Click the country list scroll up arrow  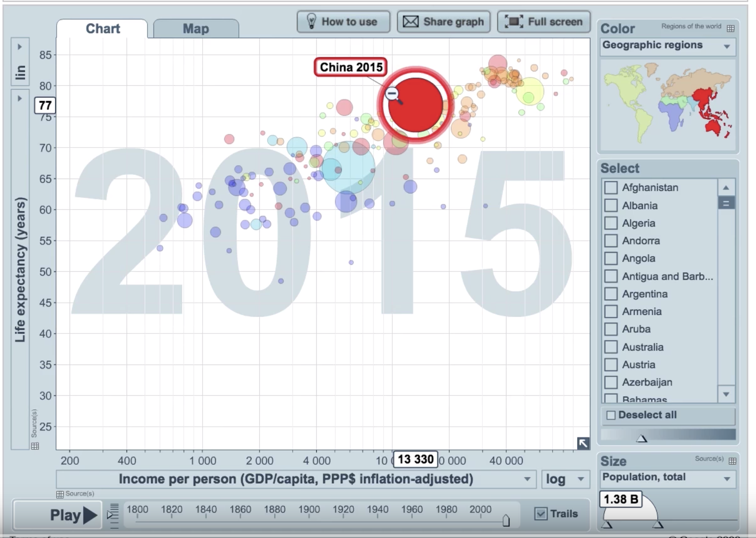[x=726, y=187]
